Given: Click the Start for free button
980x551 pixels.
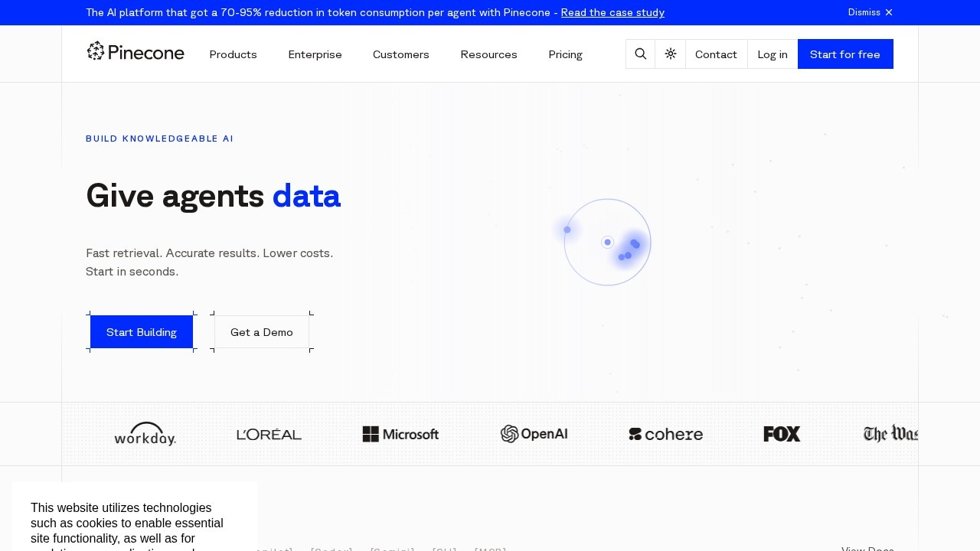Looking at the screenshot, I should (x=845, y=54).
